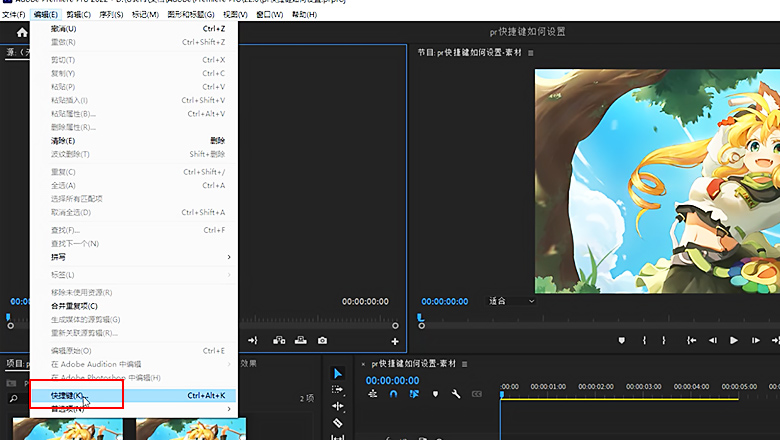Grab the program monitor zoom bar left handle

pyautogui.click(x=422, y=326)
